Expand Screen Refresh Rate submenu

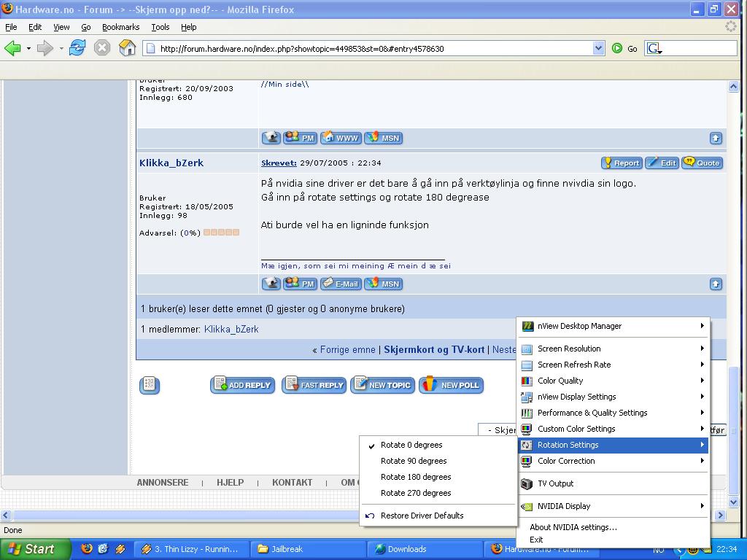614,365
